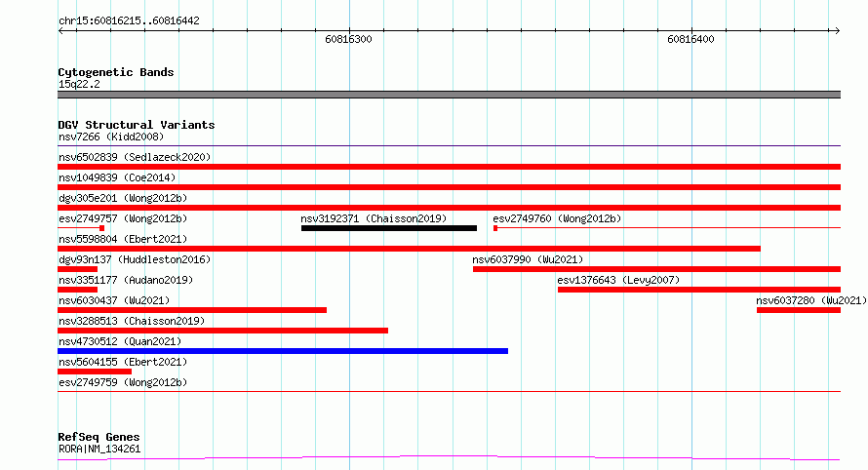This screenshot has width=868, height=470.
Task: Open the DGV Structural Variants track title
Action: tap(137, 125)
